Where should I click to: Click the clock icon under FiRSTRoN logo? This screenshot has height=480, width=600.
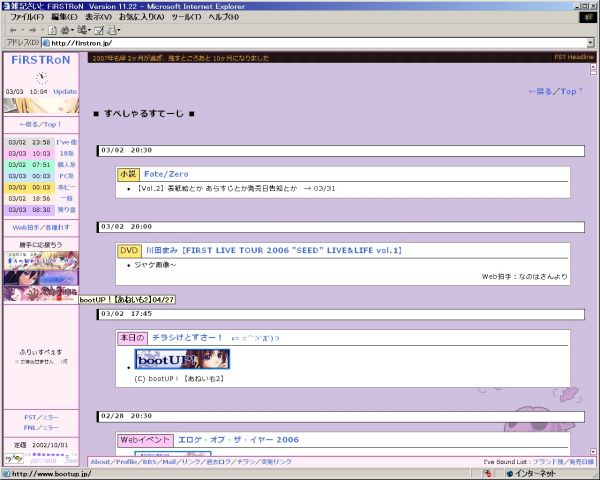click(42, 77)
